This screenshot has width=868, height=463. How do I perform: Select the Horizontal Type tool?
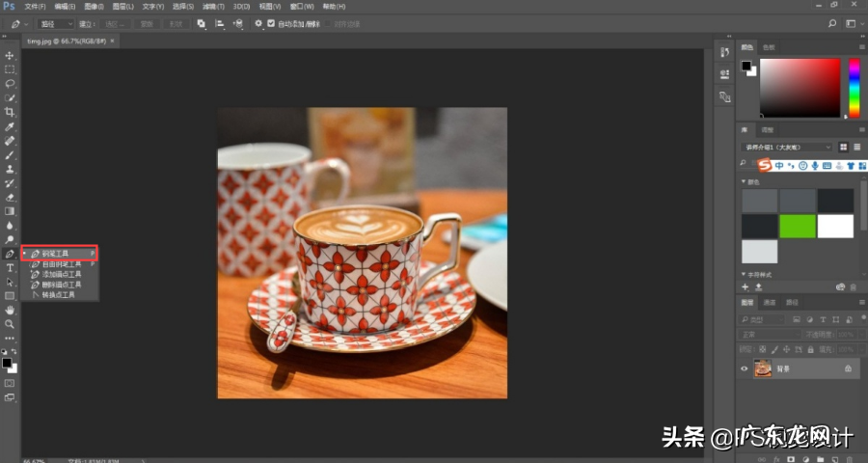point(10,267)
